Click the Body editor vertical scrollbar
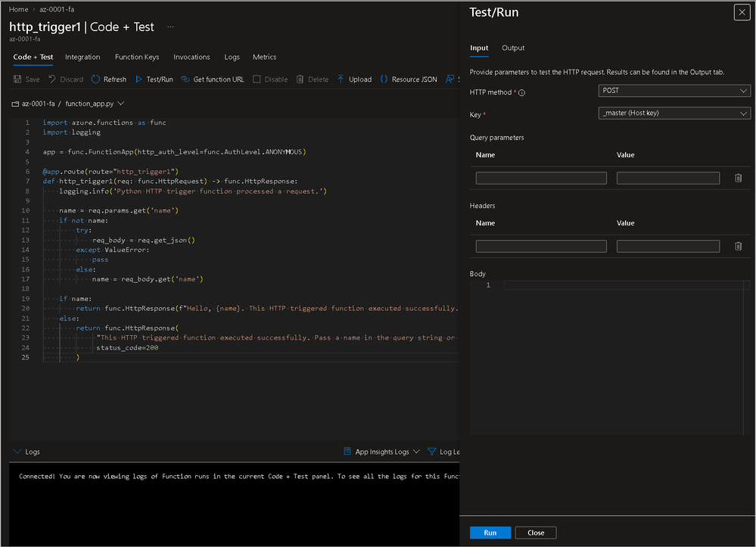 click(747, 357)
